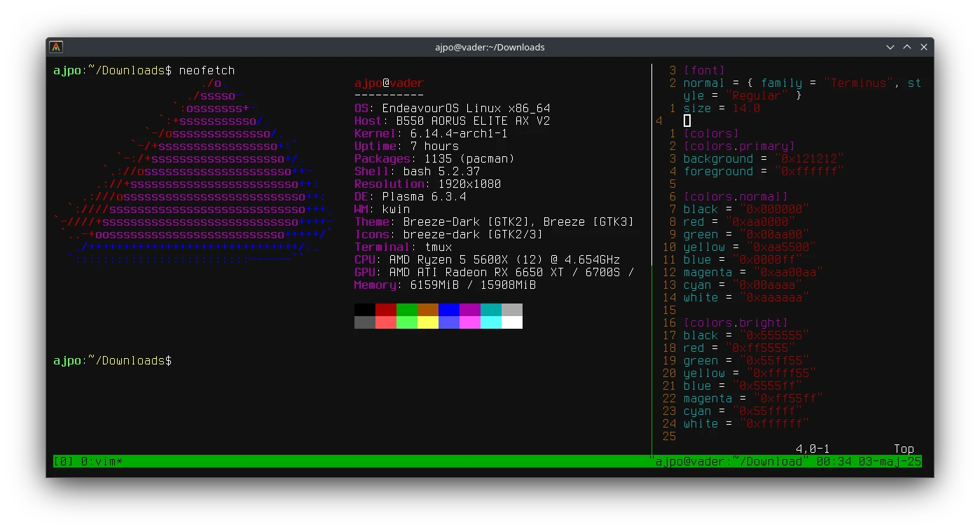The width and height of the screenshot is (980, 532).
Task: Click the Terminal tmux line
Action: [403, 247]
